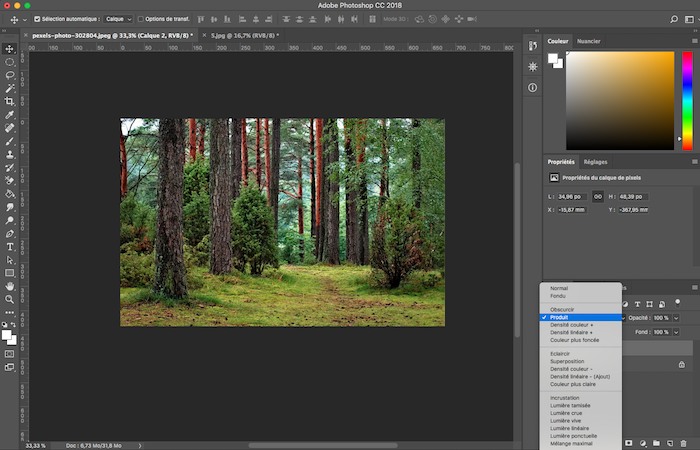
Task: Select the History Brush tool
Action: tap(9, 167)
